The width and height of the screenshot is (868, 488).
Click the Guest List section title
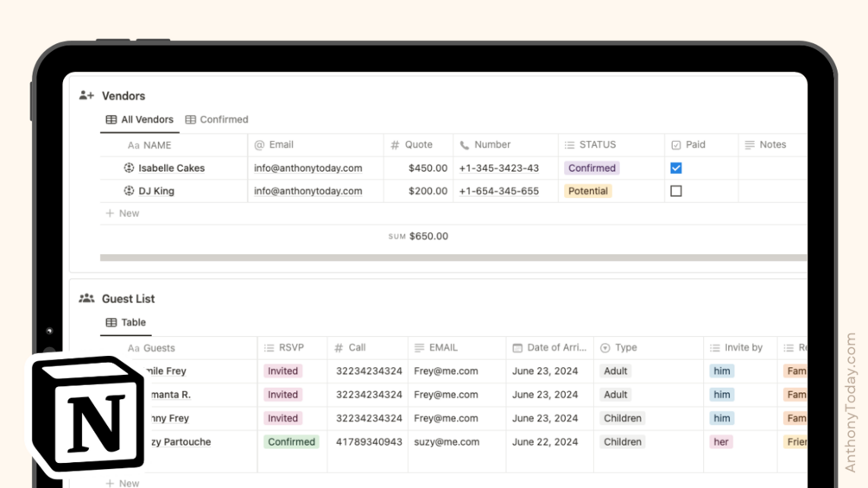tap(128, 299)
